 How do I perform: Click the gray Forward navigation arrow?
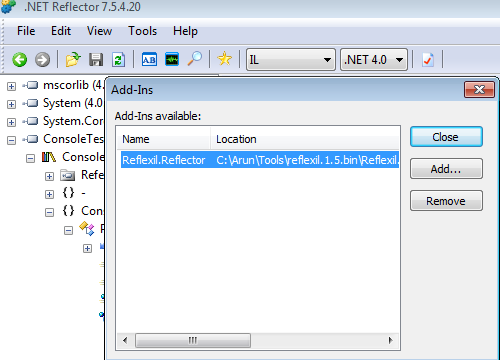click(42, 60)
